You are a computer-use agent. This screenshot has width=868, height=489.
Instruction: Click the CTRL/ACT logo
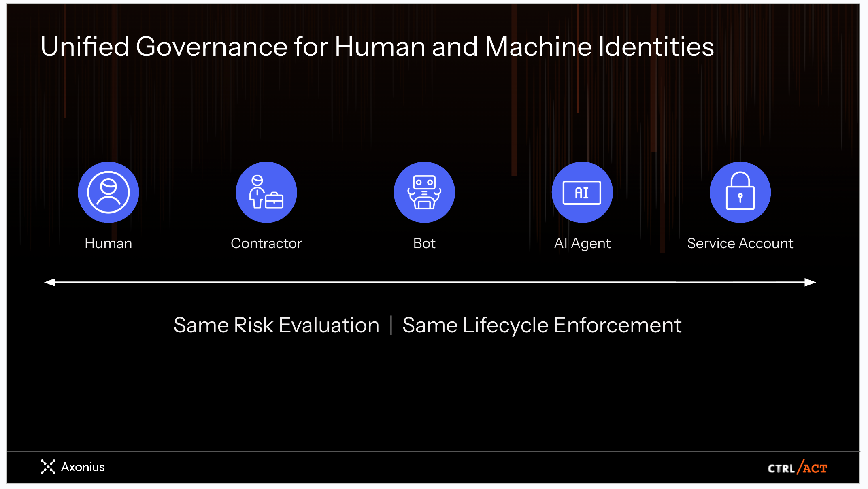(797, 468)
